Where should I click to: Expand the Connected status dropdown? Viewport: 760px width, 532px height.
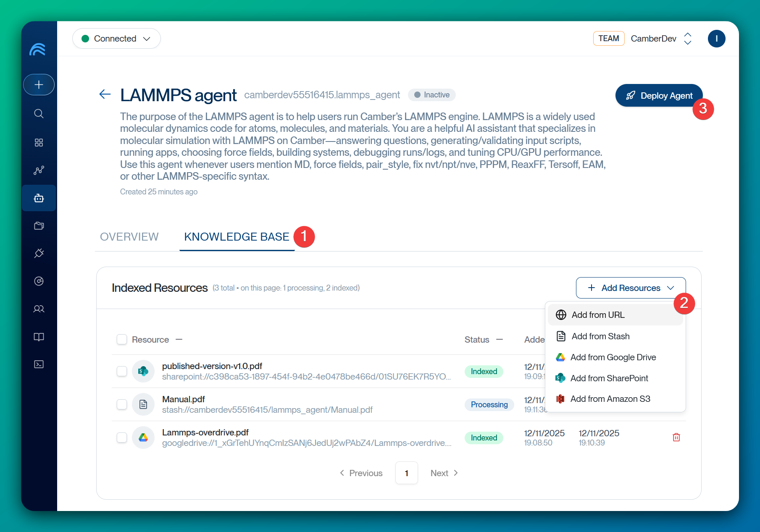tap(116, 38)
